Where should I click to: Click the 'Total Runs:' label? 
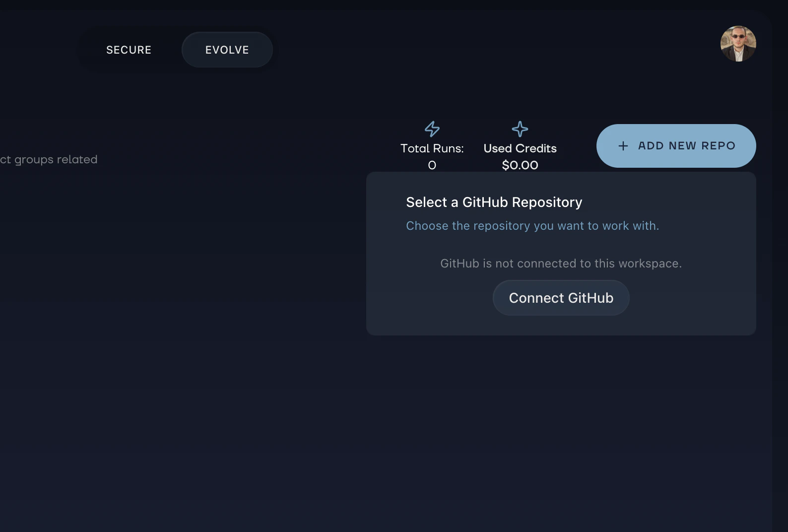(432, 148)
